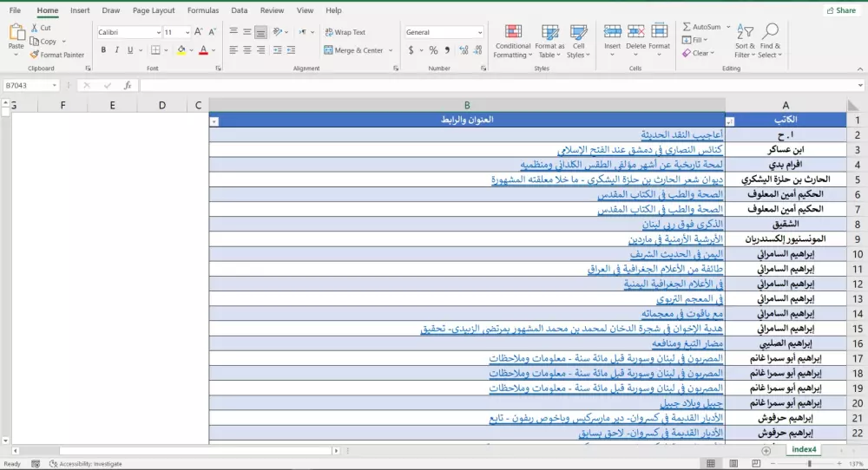Increase Indent icon in Alignment group

click(291, 50)
